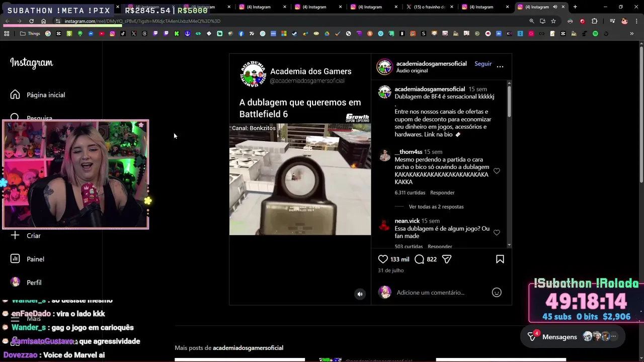This screenshot has height=362, width=644.
Task: Open browser profile avatar icon
Action: 624,21
